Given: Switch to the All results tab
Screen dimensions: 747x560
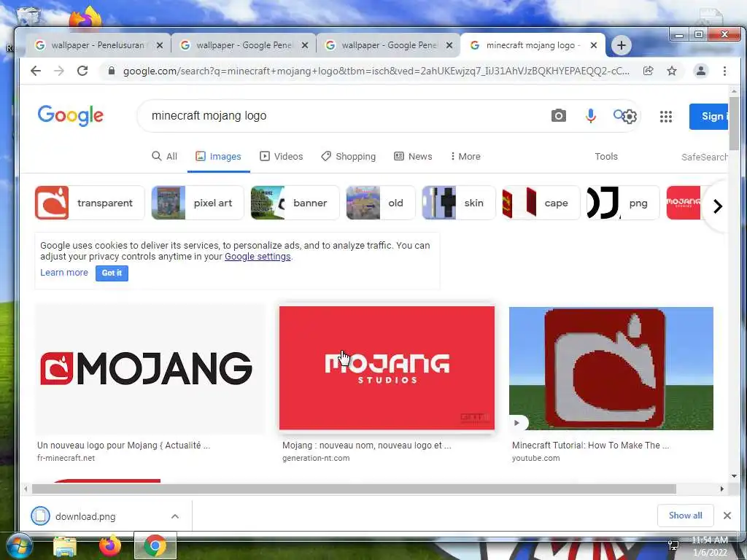Looking at the screenshot, I should tap(164, 156).
